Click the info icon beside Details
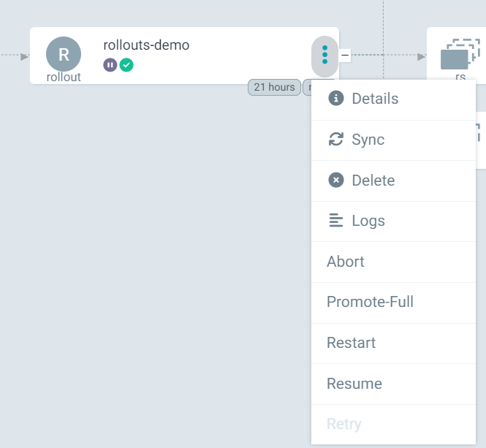This screenshot has height=448, width=486. 336,99
